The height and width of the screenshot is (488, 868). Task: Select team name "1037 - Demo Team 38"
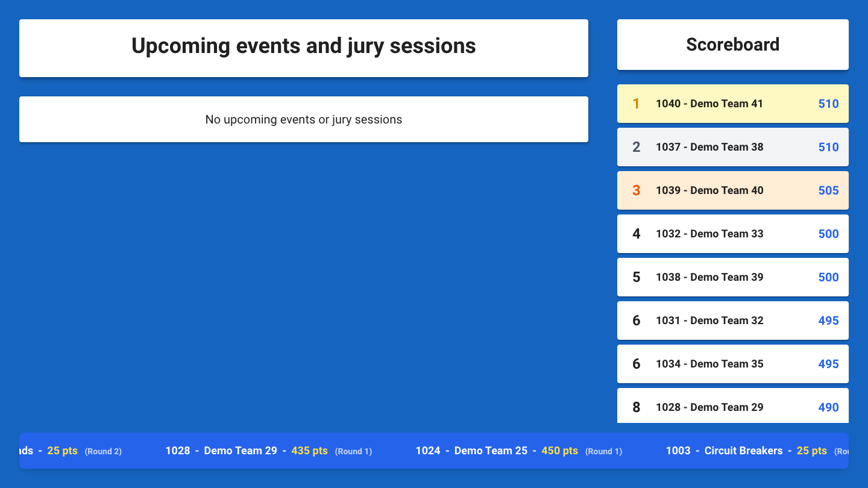pos(709,147)
